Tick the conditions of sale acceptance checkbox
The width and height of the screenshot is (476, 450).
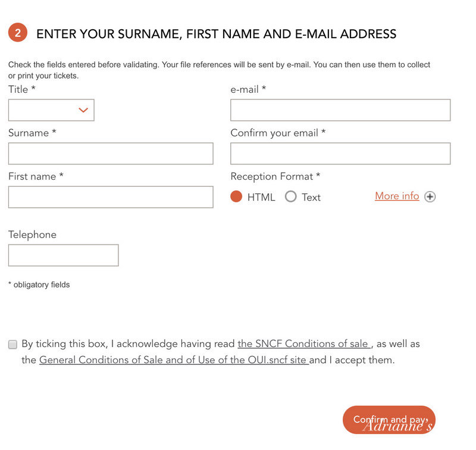(x=12, y=344)
